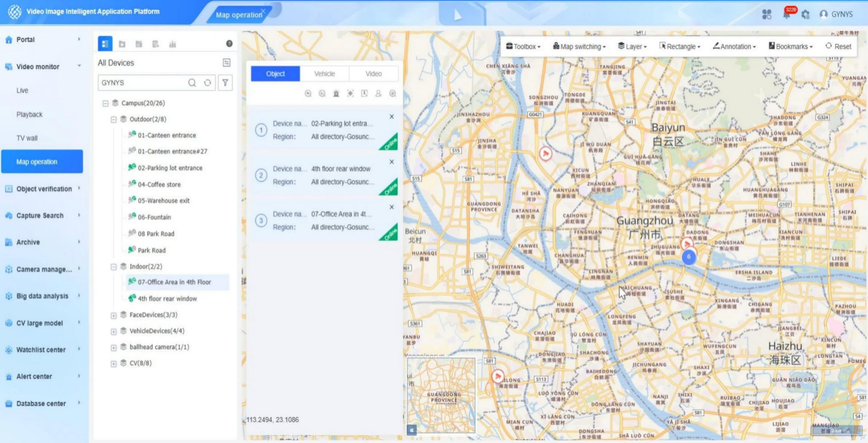Select 04-Coffee store camera
The width and height of the screenshot is (868, 443).
coord(159,185)
